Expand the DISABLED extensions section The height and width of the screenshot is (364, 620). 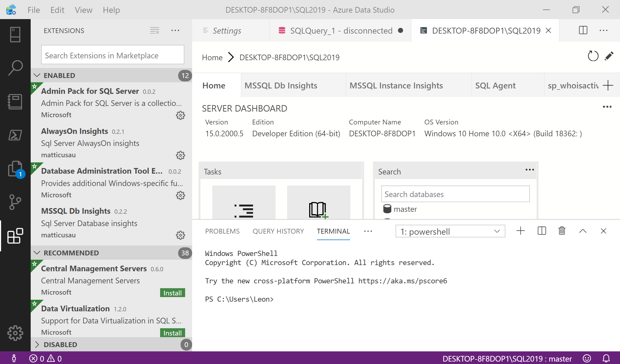(x=37, y=345)
